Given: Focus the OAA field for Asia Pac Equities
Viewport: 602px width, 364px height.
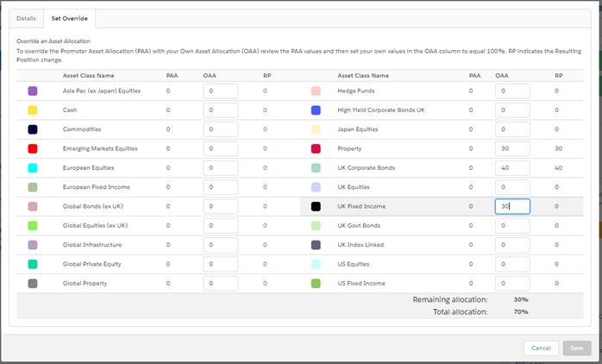Looking at the screenshot, I should point(221,91).
